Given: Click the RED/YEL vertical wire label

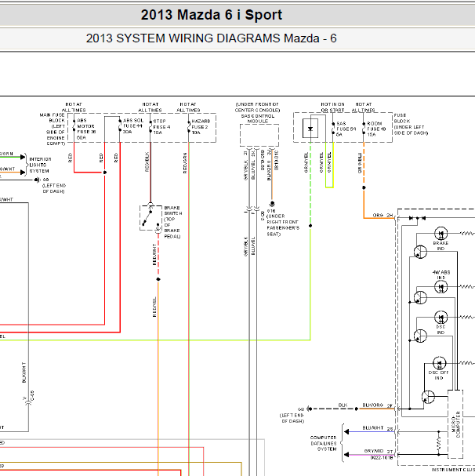Looking at the screenshot, I should [x=154, y=307].
